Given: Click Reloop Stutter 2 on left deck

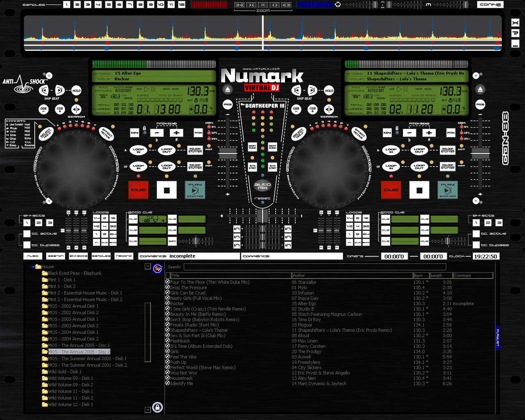Looking at the screenshot, I should click(195, 166).
